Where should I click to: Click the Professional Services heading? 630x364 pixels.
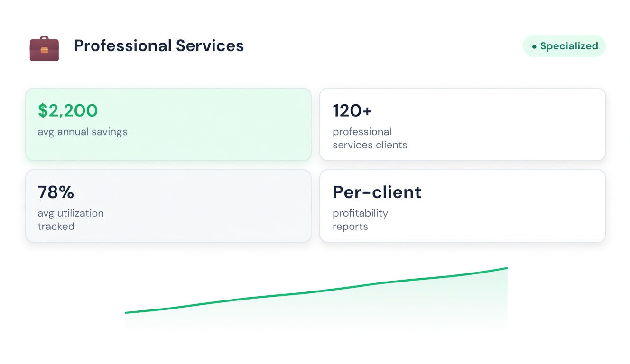click(x=159, y=46)
